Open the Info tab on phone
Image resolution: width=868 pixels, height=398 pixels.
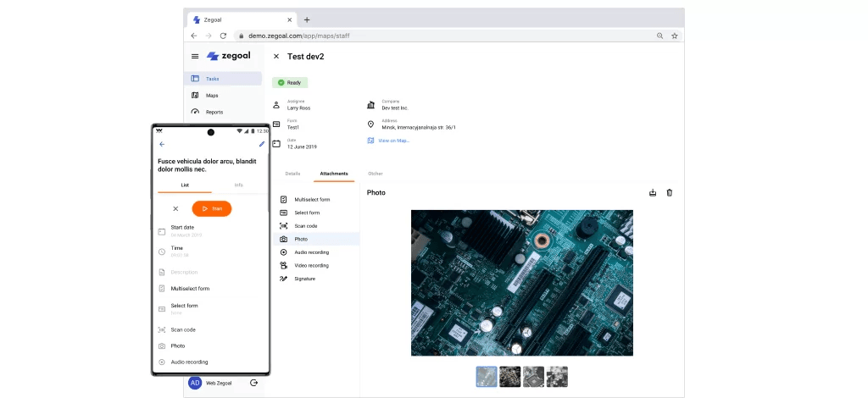click(x=238, y=185)
